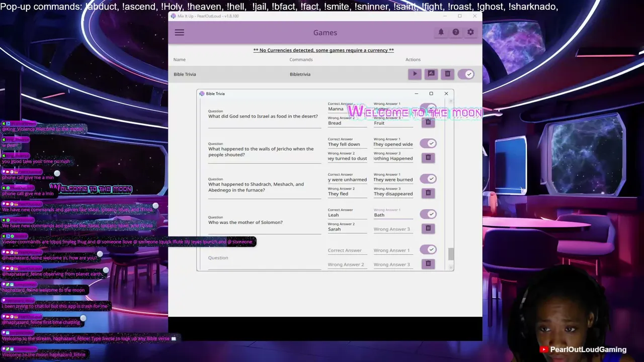Click the 'They fled' wrong answer field
This screenshot has height=362, width=644.
(347, 192)
